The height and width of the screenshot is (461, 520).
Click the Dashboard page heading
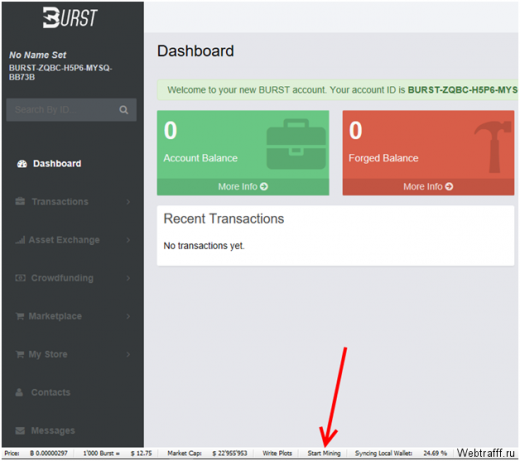[195, 51]
